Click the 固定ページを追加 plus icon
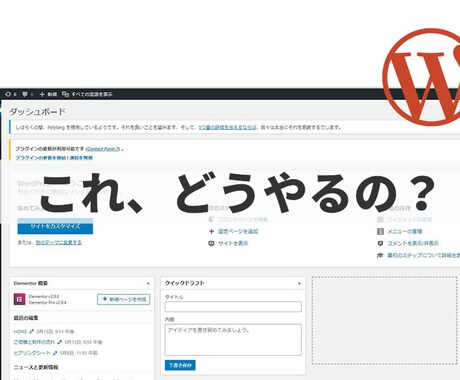This screenshot has height=380, width=460. (211, 231)
